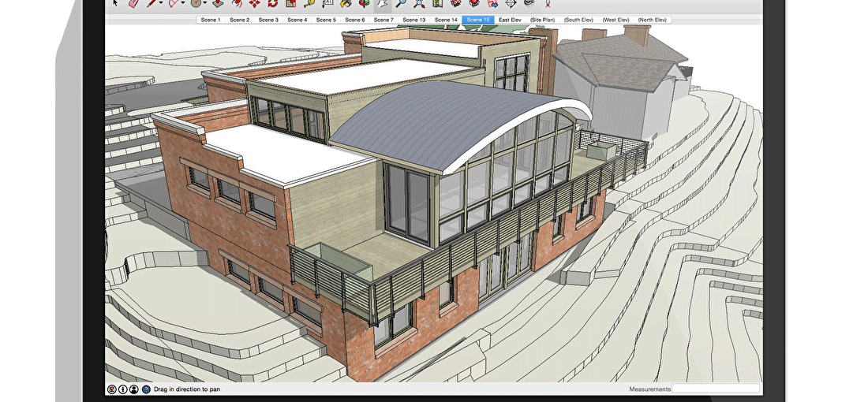Image resolution: width=868 pixels, height=402 pixels.
Task: Switch to the East Elev tab
Action: point(510,20)
